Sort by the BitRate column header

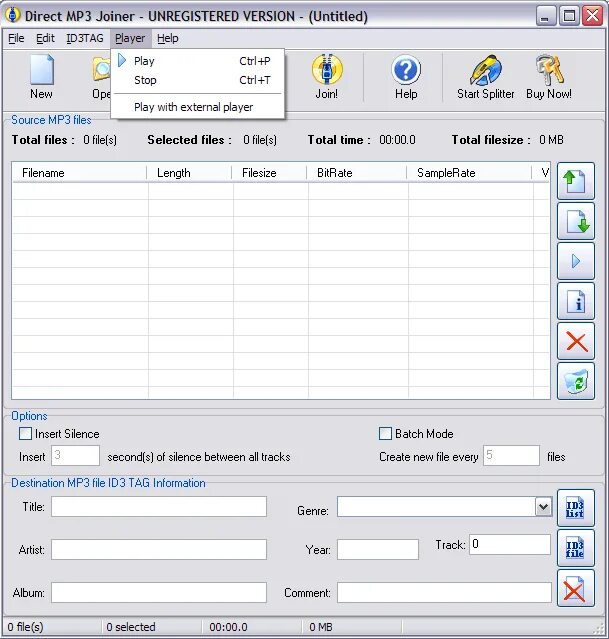[x=357, y=173]
